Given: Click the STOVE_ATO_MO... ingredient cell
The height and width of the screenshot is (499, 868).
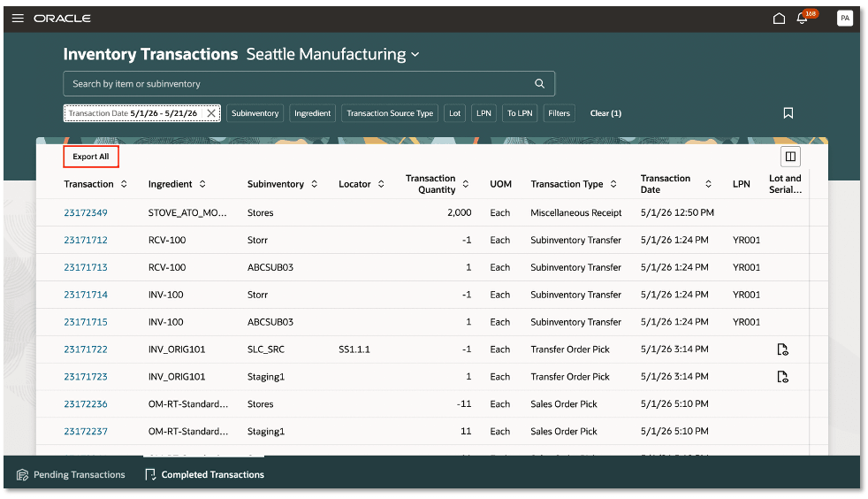Looking at the screenshot, I should click(187, 212).
